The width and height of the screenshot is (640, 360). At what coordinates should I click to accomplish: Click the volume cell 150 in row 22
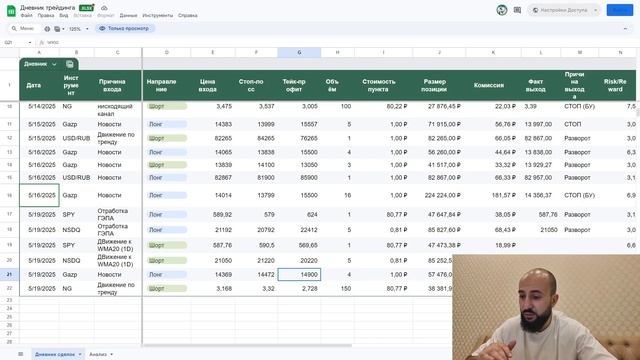tap(338, 289)
